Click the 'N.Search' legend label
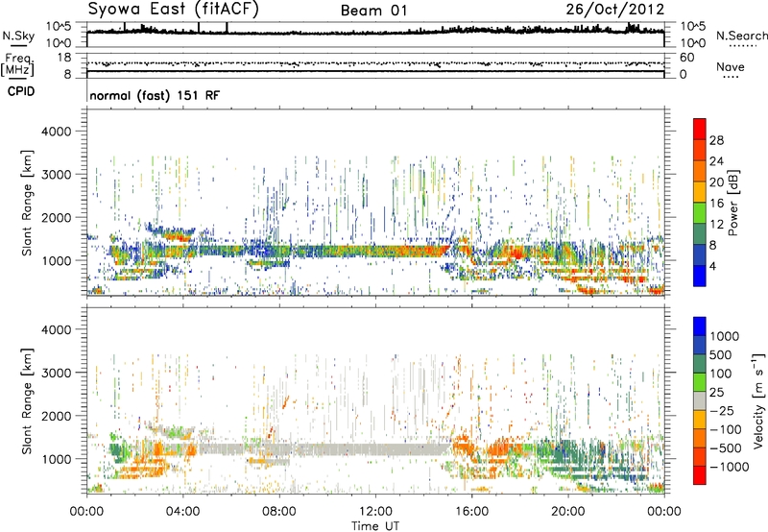 pyautogui.click(x=741, y=36)
